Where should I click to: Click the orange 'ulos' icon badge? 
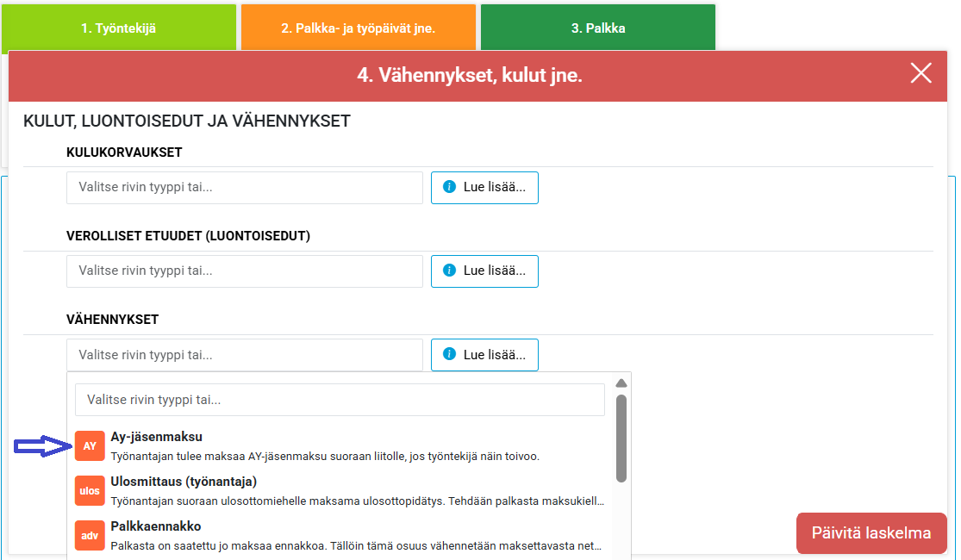[x=90, y=491]
